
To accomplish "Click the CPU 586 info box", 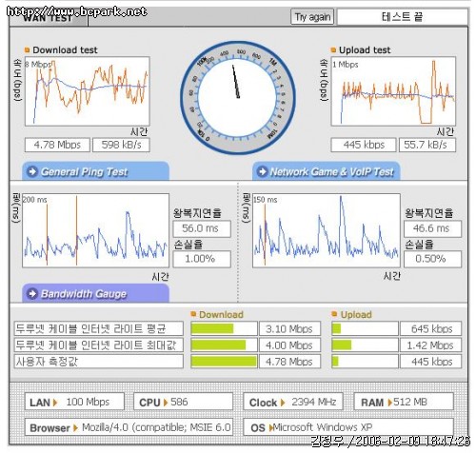I will coord(183,402).
